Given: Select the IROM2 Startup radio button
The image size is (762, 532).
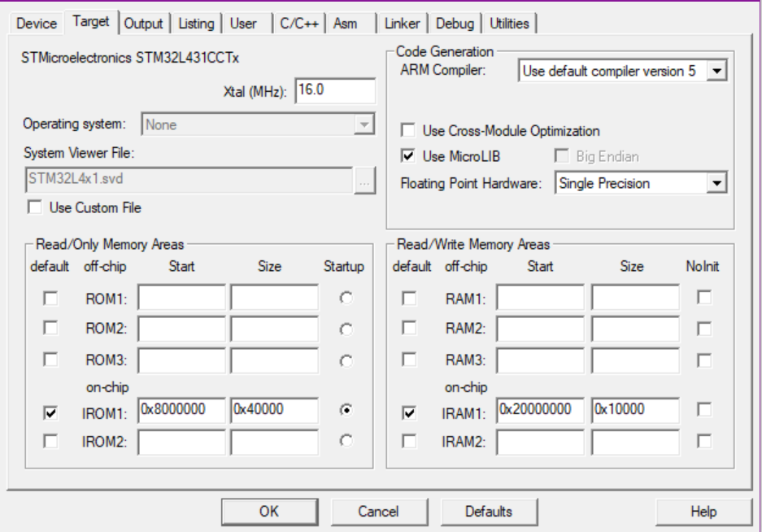Looking at the screenshot, I should pos(346,441).
